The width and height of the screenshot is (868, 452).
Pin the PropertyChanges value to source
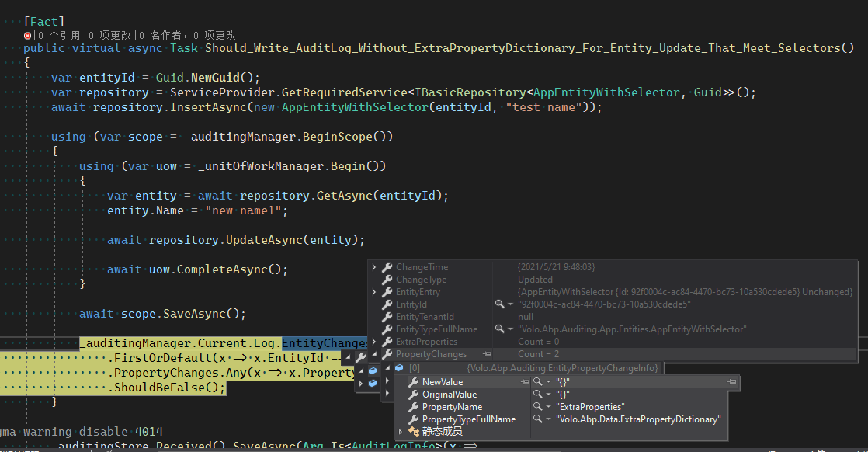click(488, 354)
